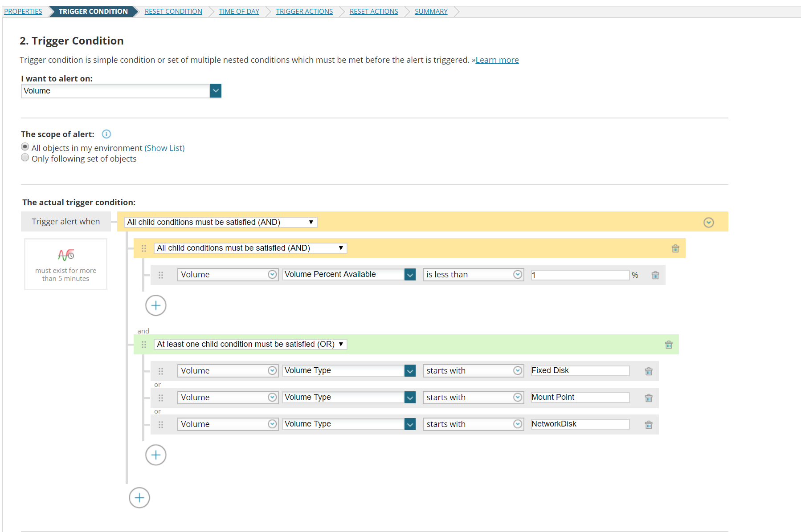The image size is (801, 532).
Task: Go to the Summary step
Action: click(x=431, y=12)
